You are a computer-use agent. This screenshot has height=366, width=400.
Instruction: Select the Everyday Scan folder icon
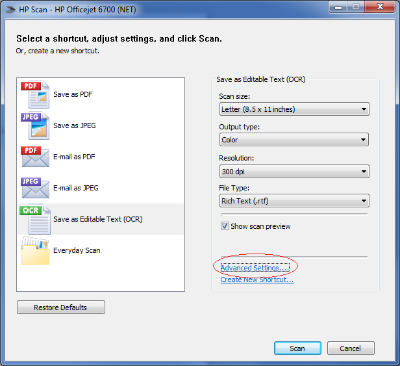click(35, 251)
